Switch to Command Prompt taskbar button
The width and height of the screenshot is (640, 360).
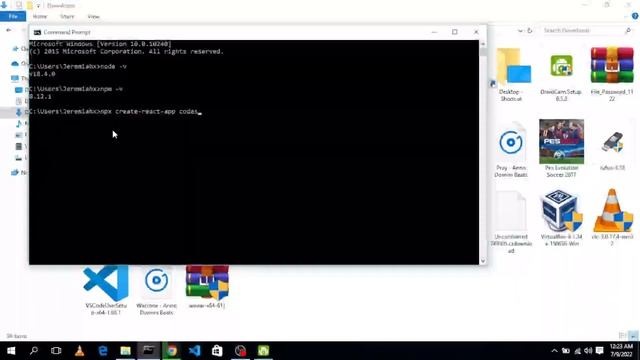[149, 351]
